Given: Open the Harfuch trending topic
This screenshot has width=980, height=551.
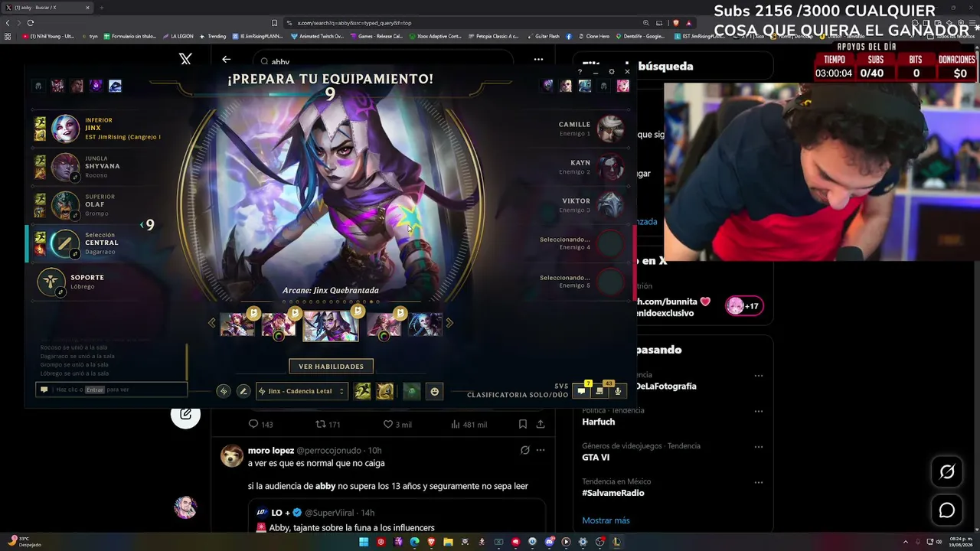Looking at the screenshot, I should pyautogui.click(x=599, y=422).
